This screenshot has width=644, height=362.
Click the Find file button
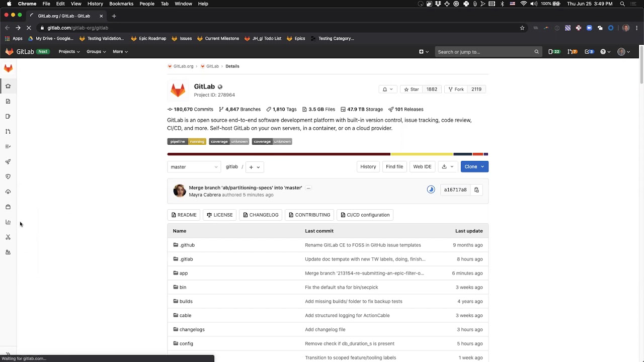(x=394, y=166)
